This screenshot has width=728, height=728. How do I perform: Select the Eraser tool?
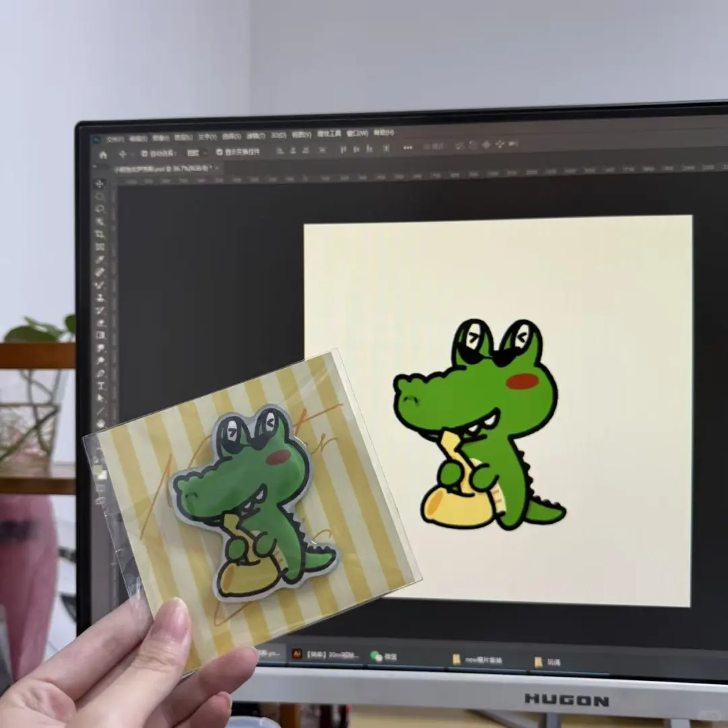pos(100,323)
